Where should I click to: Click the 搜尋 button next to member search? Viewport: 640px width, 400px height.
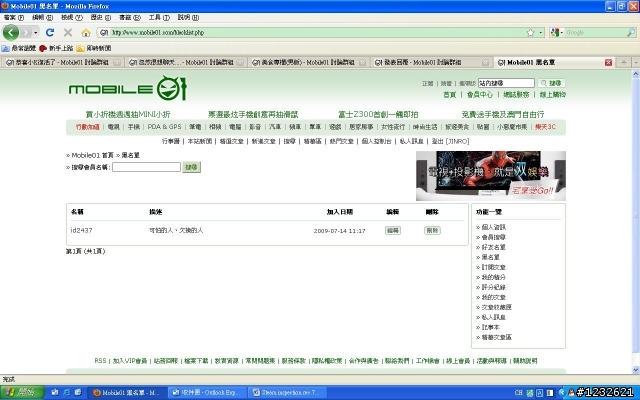click(191, 167)
